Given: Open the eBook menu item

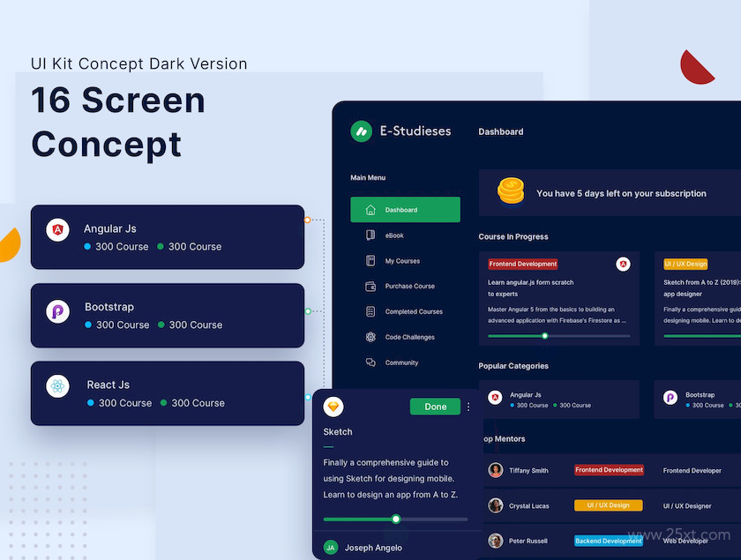Looking at the screenshot, I should coord(405,235).
